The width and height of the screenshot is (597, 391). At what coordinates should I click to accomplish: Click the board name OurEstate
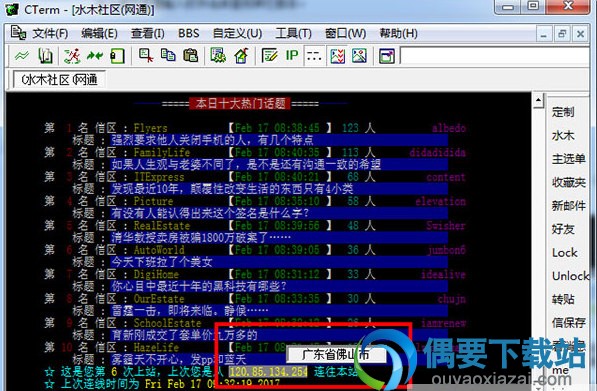[159, 298]
